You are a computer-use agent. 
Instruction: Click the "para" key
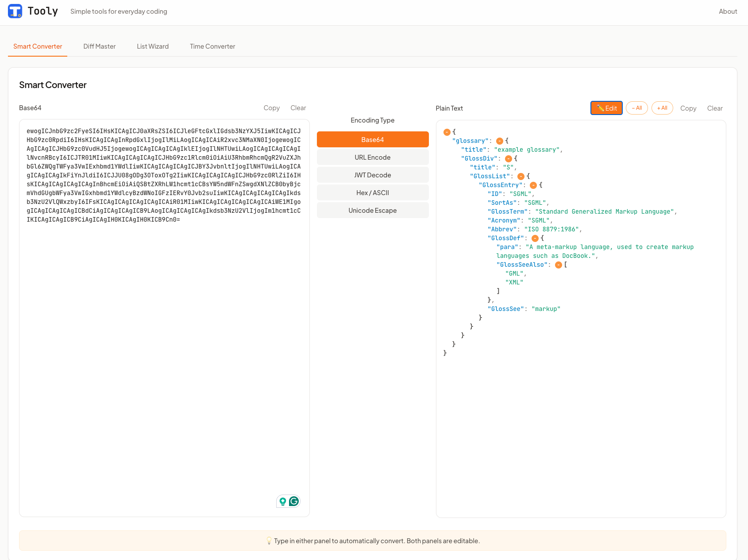(x=508, y=247)
